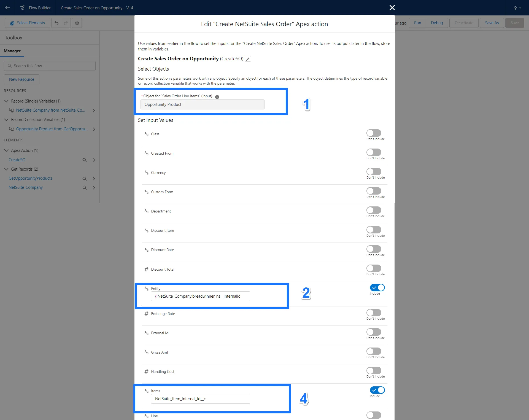The image size is (529, 420).
Task: Click the New Resource button
Action: [x=21, y=79]
